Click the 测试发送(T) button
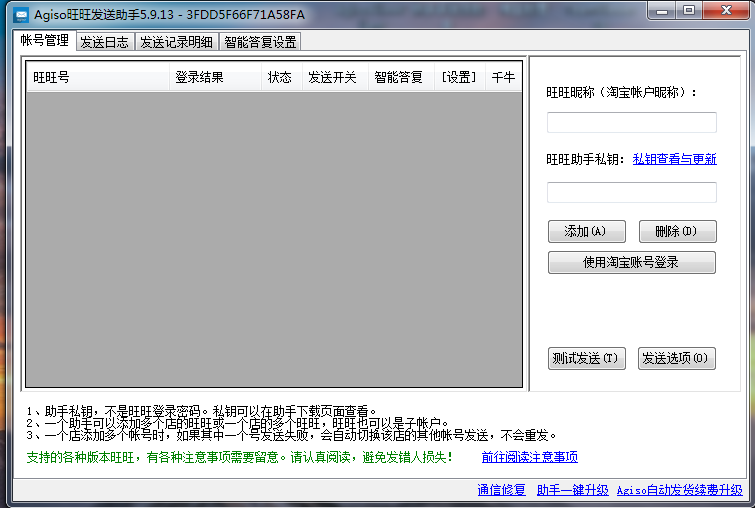This screenshot has width=755, height=508. [586, 358]
